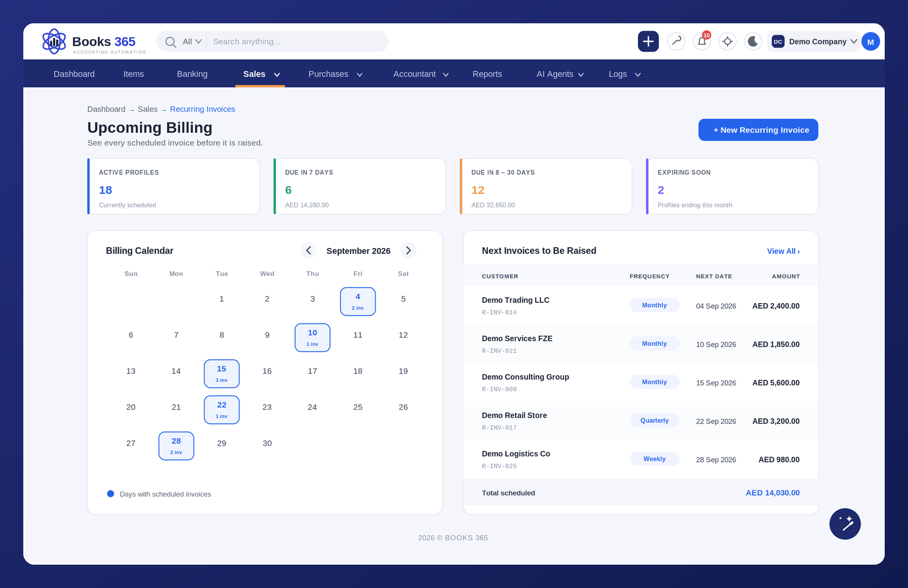Click the Next Date column header
The width and height of the screenshot is (908, 588).
pos(714,276)
